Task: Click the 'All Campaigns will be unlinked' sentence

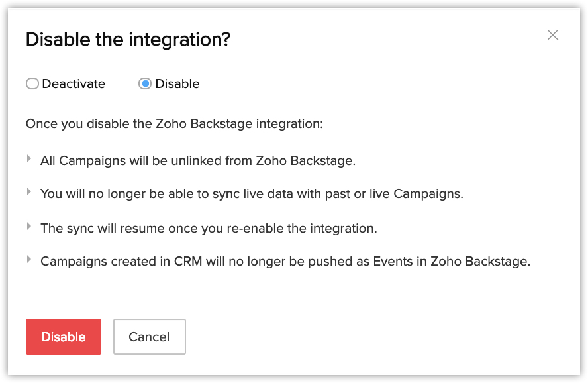Action: pos(198,161)
